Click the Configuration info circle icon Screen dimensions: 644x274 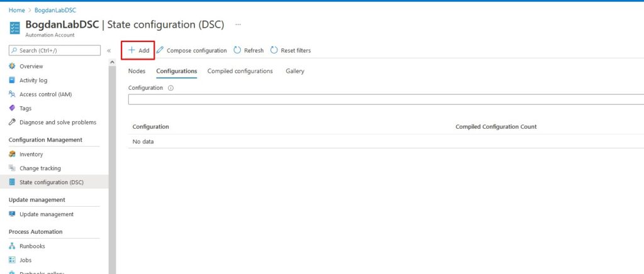pos(171,88)
